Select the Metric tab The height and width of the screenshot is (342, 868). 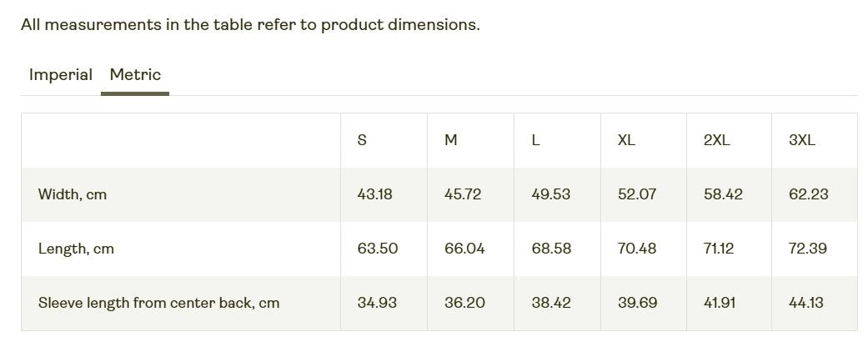point(135,75)
